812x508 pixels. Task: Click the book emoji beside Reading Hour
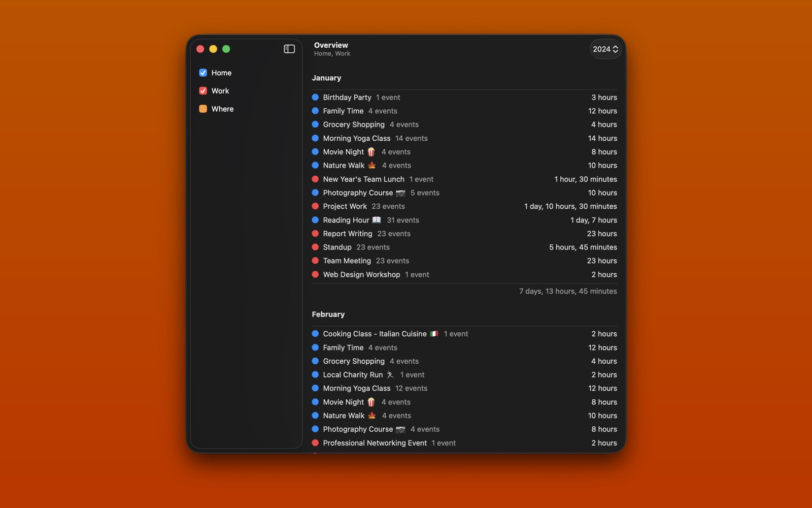377,220
